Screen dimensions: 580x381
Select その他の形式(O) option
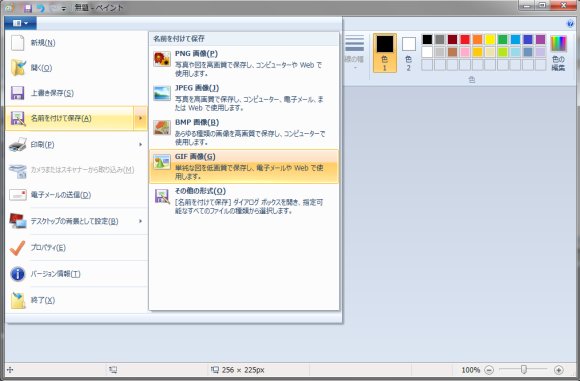coord(244,200)
